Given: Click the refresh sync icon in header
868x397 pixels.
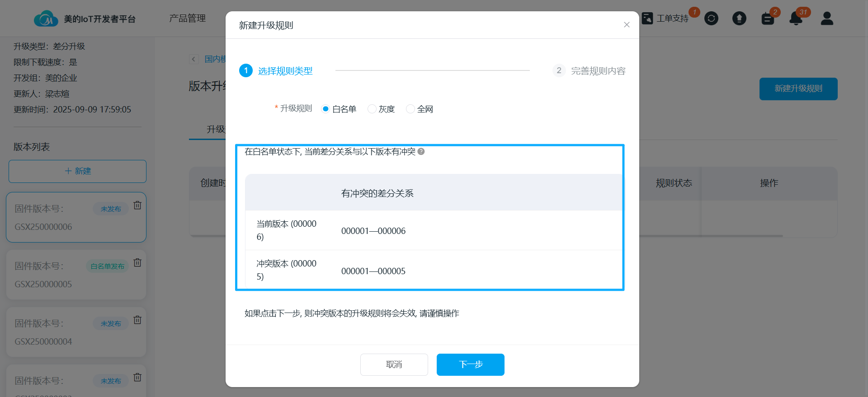Looking at the screenshot, I should [711, 19].
